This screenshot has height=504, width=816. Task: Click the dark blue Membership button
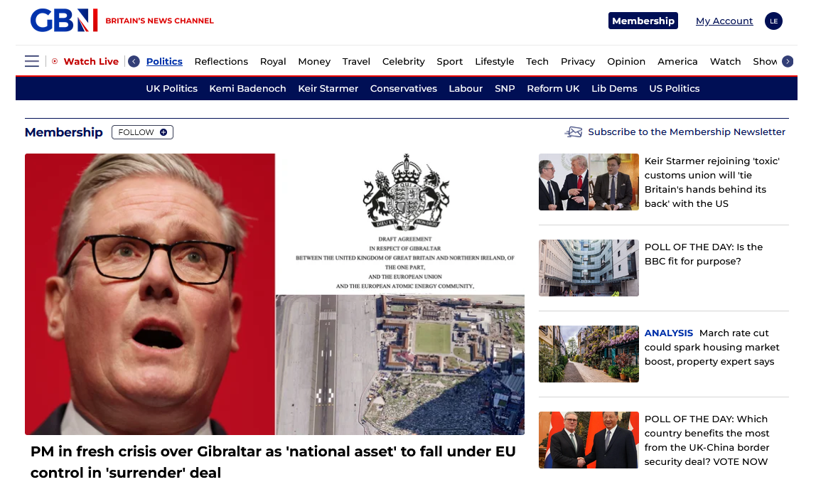(x=643, y=21)
